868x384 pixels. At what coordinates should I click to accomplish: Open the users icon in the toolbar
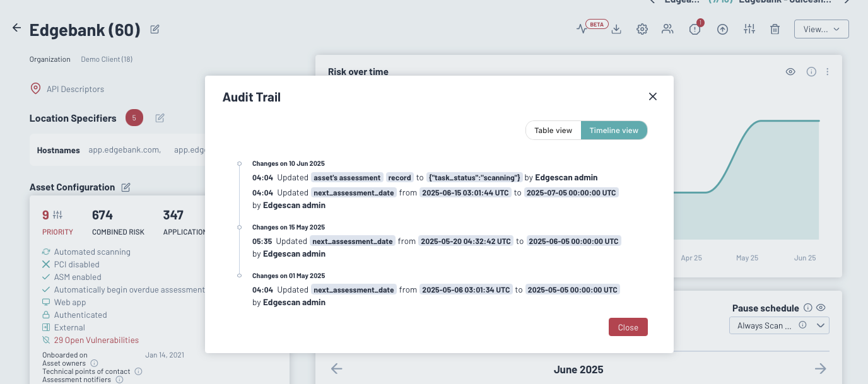[x=667, y=29]
